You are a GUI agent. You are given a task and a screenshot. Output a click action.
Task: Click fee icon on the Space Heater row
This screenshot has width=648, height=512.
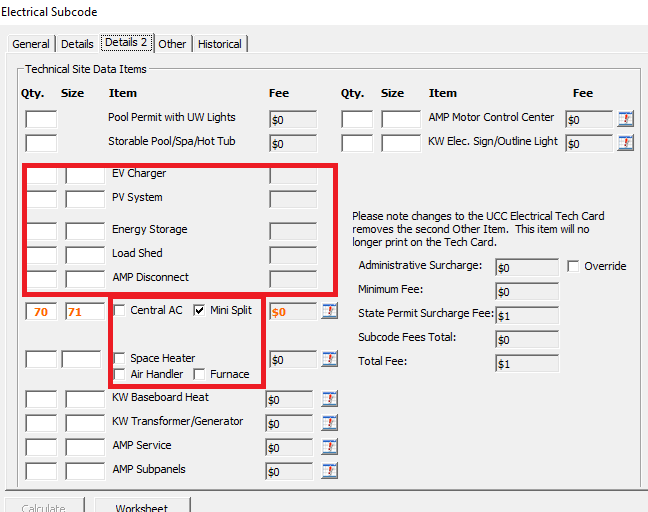[x=329, y=359]
